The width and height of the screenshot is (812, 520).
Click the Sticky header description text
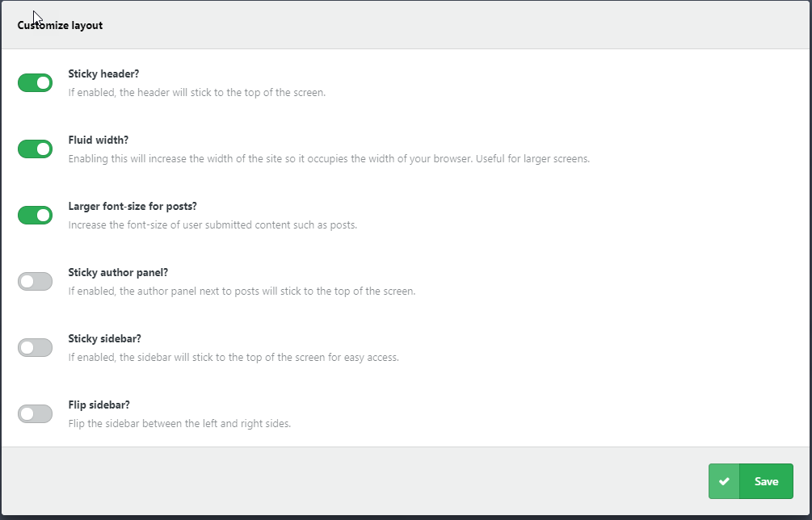pyautogui.click(x=196, y=92)
